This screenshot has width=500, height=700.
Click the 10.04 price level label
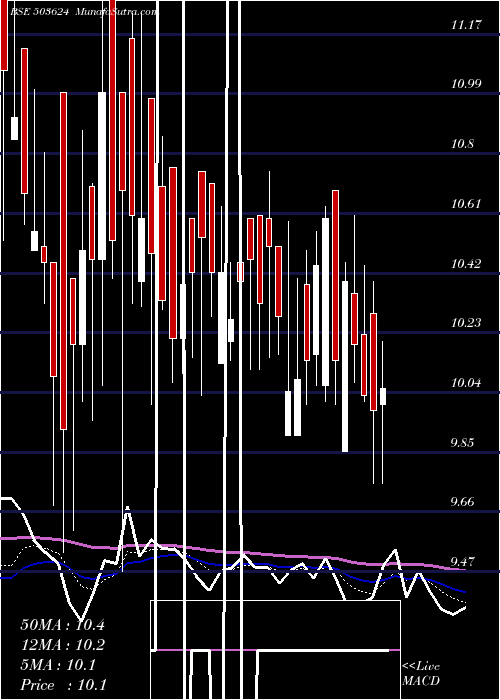pyautogui.click(x=466, y=383)
